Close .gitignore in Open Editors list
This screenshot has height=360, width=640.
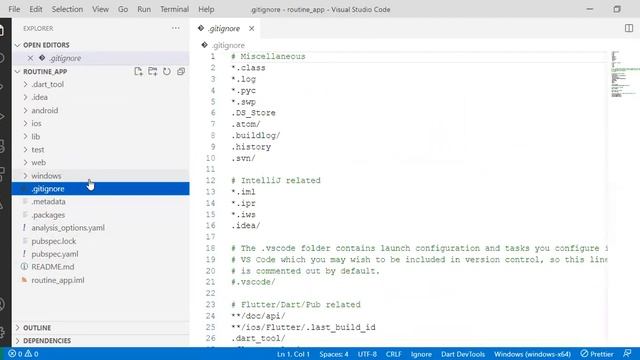click(30, 58)
